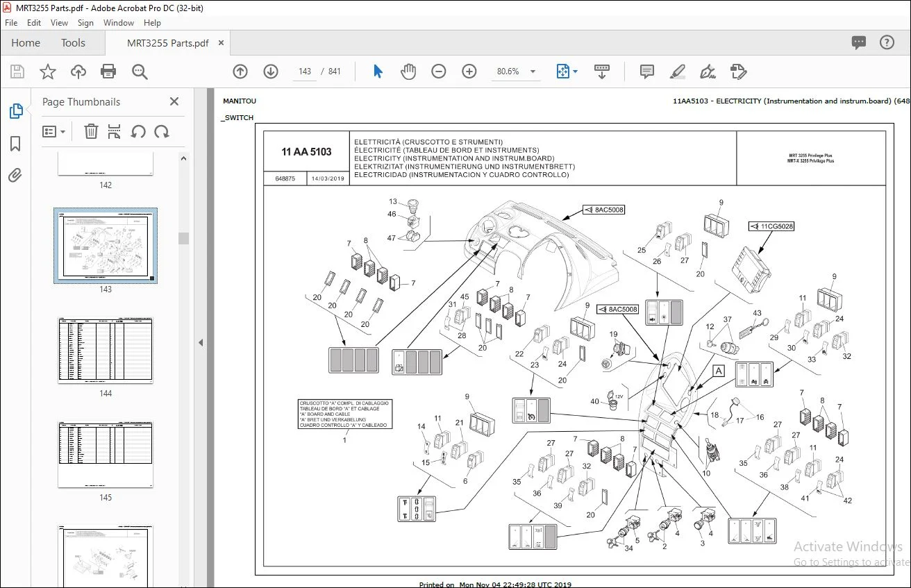Viewport: 911px width, 588px height.
Task: Rotate page clockwise in thumbnails panel
Action: 162,131
